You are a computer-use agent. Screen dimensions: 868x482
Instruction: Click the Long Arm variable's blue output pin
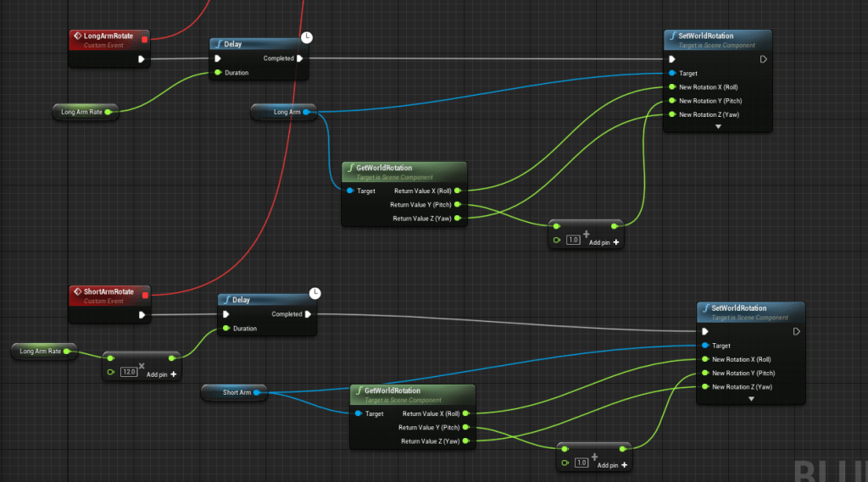pos(306,112)
